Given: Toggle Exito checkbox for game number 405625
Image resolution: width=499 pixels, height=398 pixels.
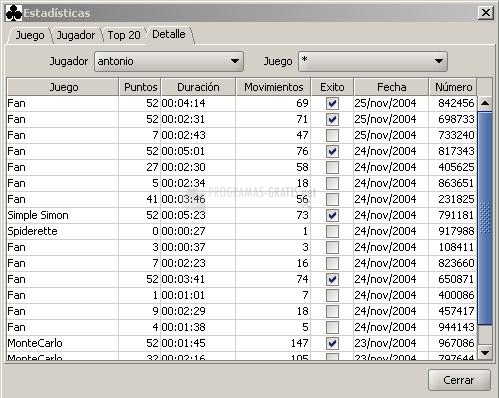Looking at the screenshot, I should click(332, 167).
